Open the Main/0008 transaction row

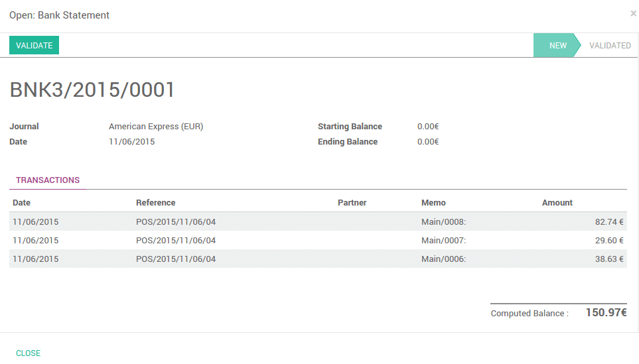(x=443, y=222)
